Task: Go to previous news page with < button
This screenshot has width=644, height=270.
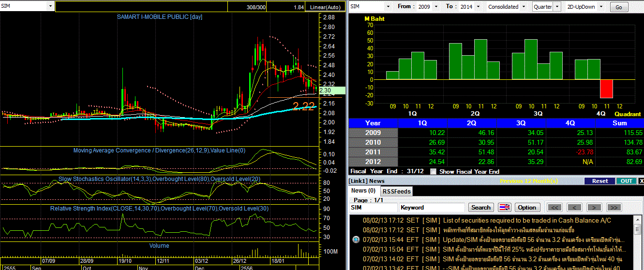Action: point(574,207)
